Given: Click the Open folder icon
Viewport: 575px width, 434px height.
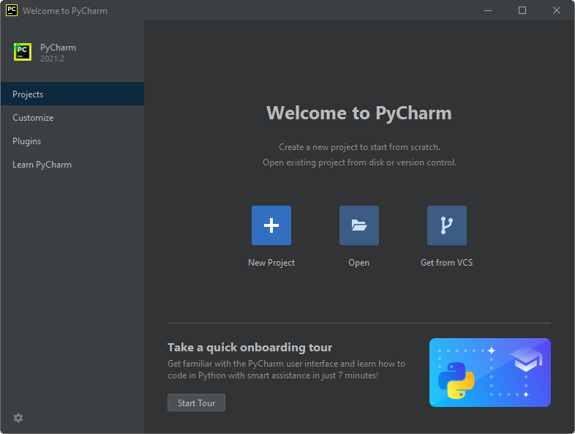Looking at the screenshot, I should (359, 225).
